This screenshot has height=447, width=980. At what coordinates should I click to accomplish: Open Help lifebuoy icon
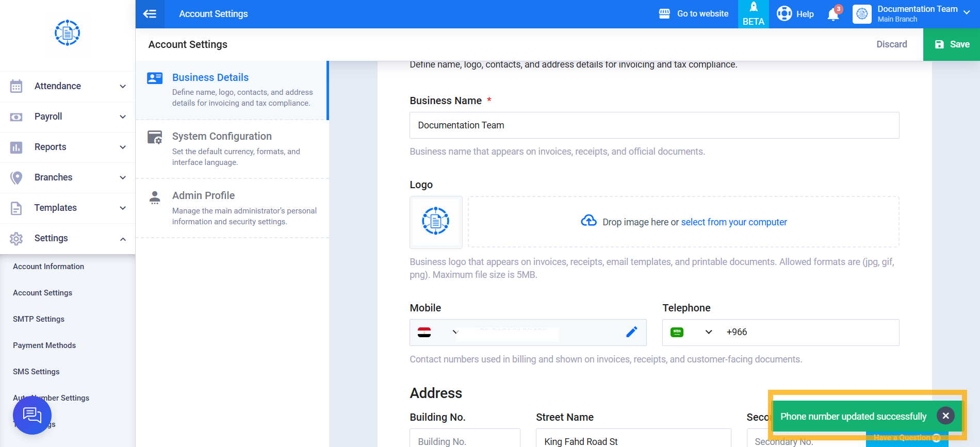pyautogui.click(x=784, y=13)
